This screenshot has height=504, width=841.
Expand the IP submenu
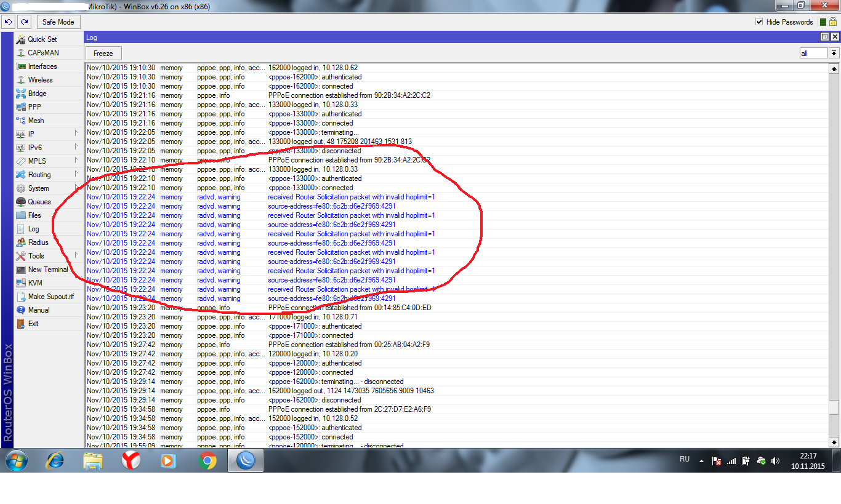(76, 134)
